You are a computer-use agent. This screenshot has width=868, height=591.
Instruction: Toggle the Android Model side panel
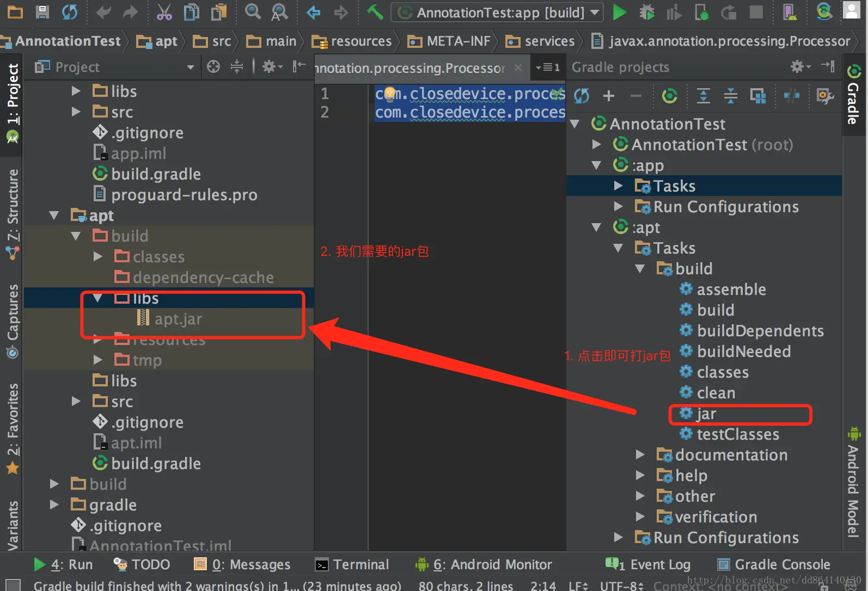tap(853, 482)
